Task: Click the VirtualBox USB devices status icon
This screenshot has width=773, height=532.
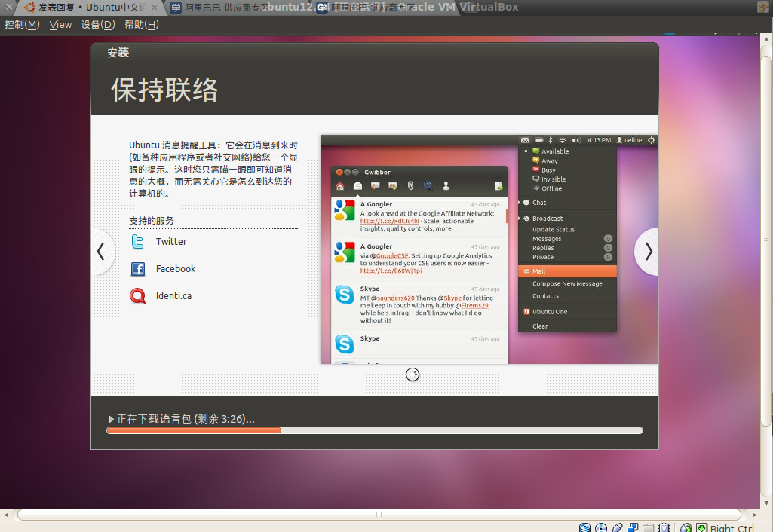Action: (617, 527)
